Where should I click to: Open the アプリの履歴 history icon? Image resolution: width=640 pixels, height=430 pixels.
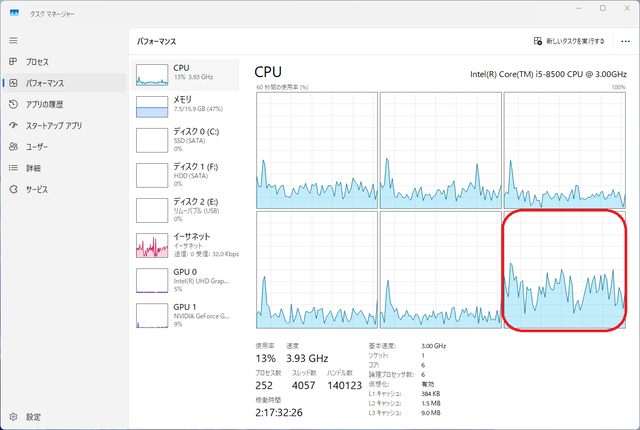coord(13,104)
